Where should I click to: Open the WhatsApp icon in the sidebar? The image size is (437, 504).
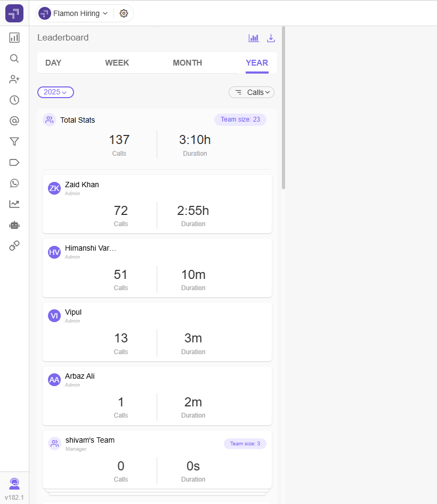point(14,183)
